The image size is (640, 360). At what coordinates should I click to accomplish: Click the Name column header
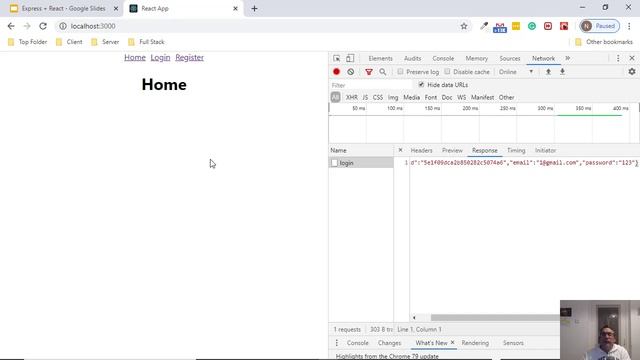pos(361,150)
